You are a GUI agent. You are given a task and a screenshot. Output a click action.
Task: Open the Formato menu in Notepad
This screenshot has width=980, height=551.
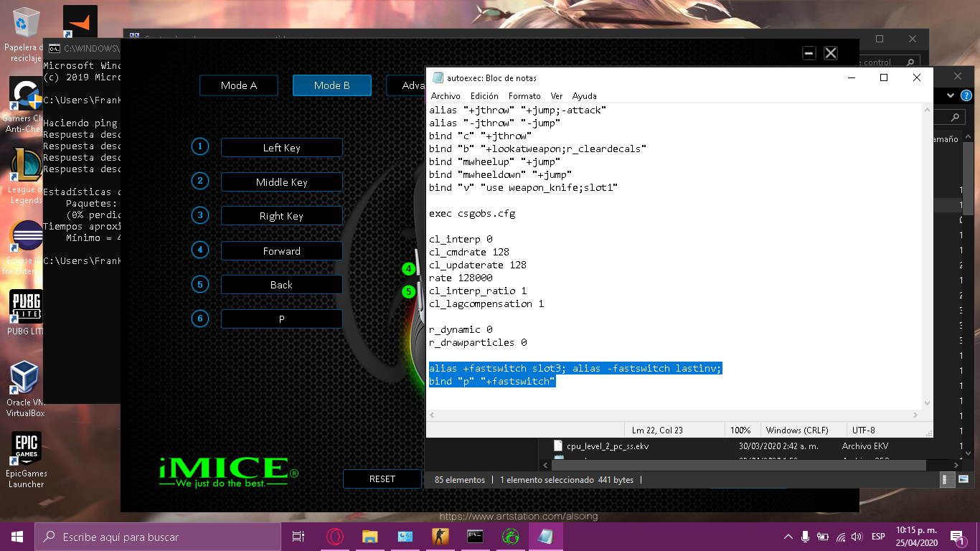[524, 96]
